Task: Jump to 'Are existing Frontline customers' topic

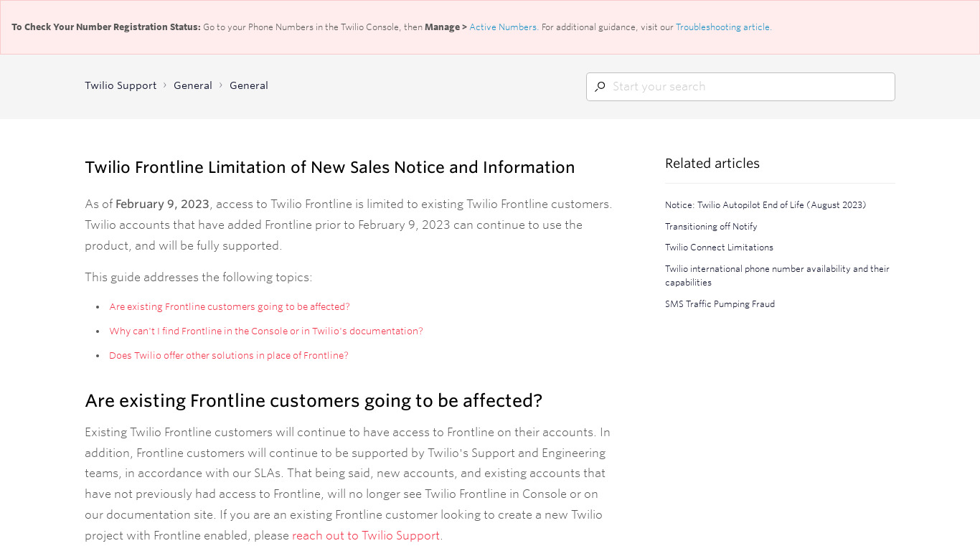Action: coord(230,306)
